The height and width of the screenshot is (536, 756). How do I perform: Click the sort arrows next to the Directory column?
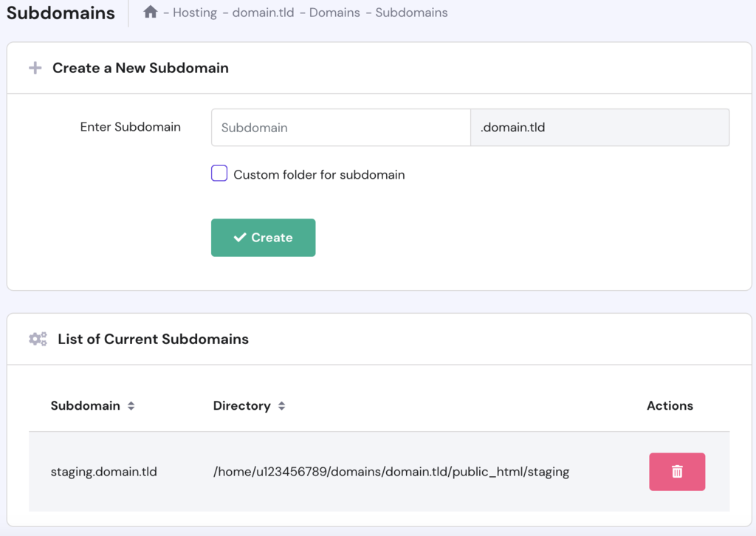point(281,406)
